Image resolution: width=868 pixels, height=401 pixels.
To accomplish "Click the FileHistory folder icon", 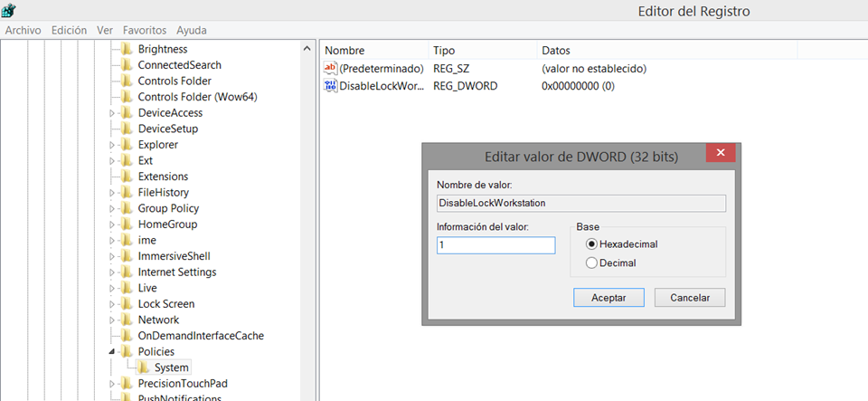I will [127, 193].
